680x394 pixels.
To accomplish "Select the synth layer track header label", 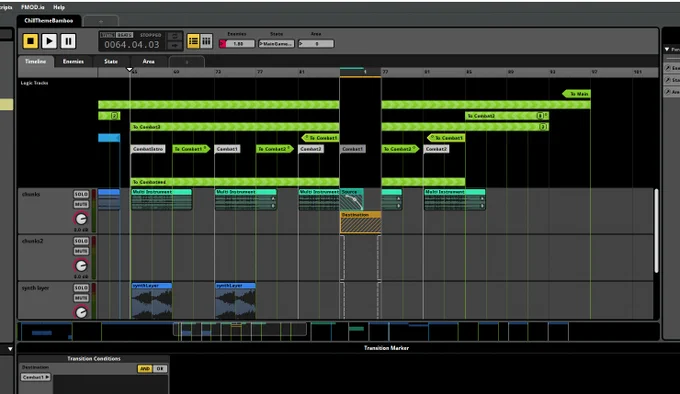I will (x=36, y=288).
